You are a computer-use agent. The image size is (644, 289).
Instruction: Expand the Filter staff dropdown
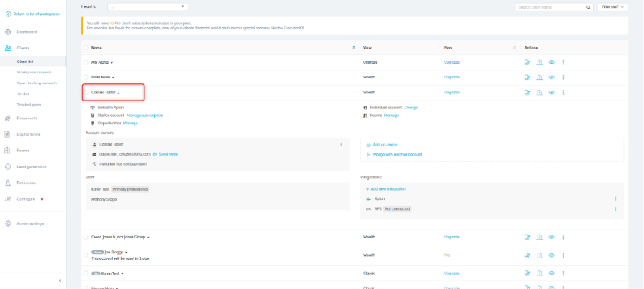click(x=613, y=6)
